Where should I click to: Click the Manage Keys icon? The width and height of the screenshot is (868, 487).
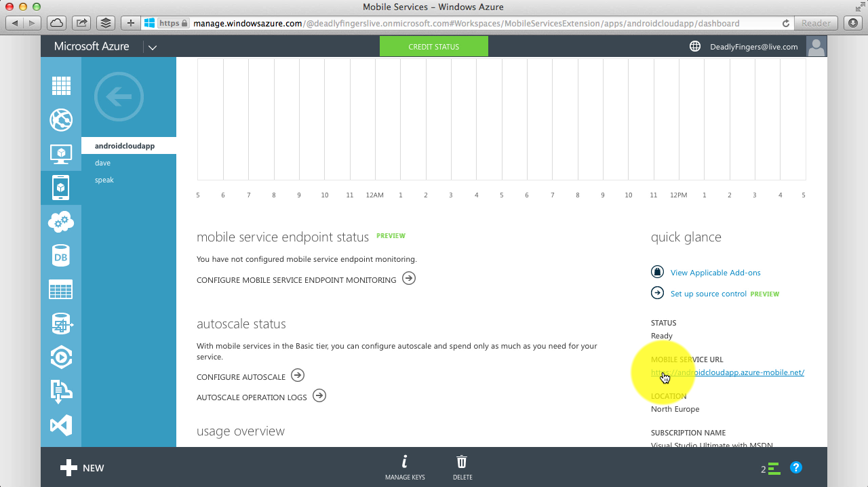point(405,462)
